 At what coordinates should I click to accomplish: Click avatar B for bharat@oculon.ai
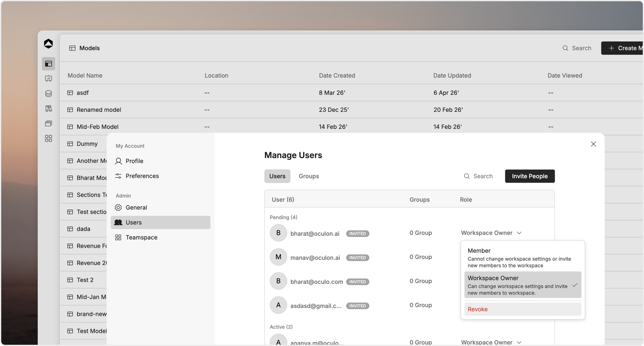pyautogui.click(x=278, y=233)
